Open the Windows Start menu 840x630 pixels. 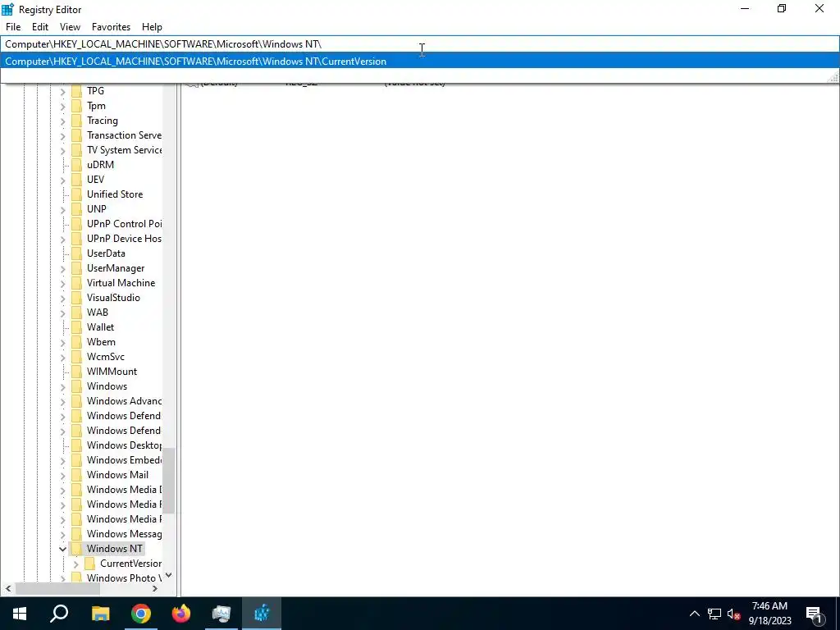coord(20,614)
